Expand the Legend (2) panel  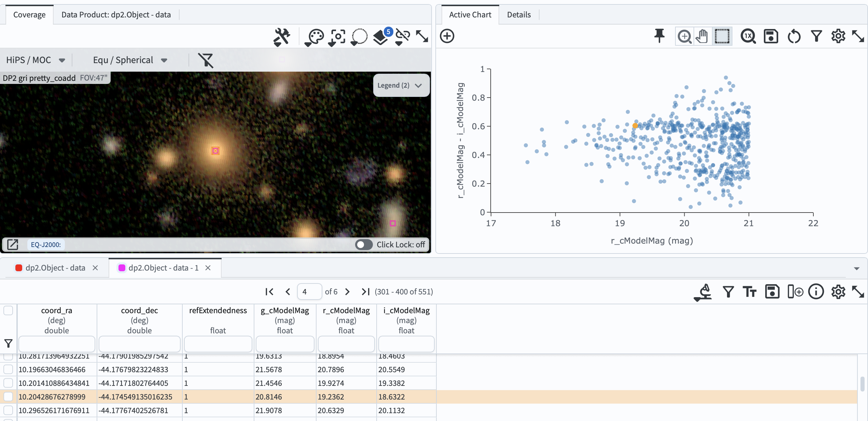tap(401, 85)
